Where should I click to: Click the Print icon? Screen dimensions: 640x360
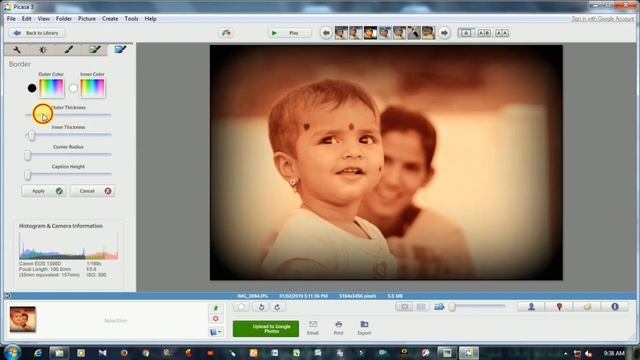click(338, 328)
